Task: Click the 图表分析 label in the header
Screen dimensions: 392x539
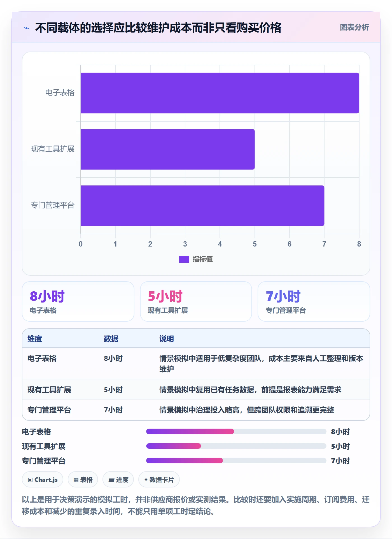Action: (x=354, y=27)
